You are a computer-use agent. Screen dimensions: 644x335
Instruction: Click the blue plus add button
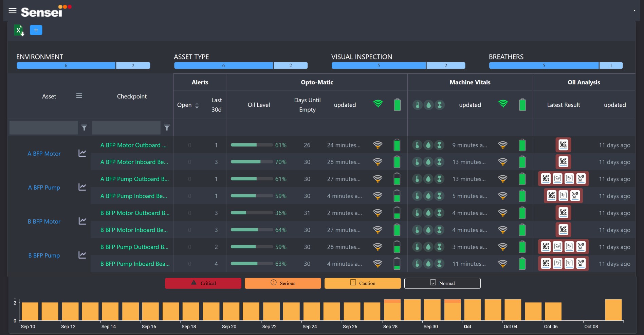36,30
